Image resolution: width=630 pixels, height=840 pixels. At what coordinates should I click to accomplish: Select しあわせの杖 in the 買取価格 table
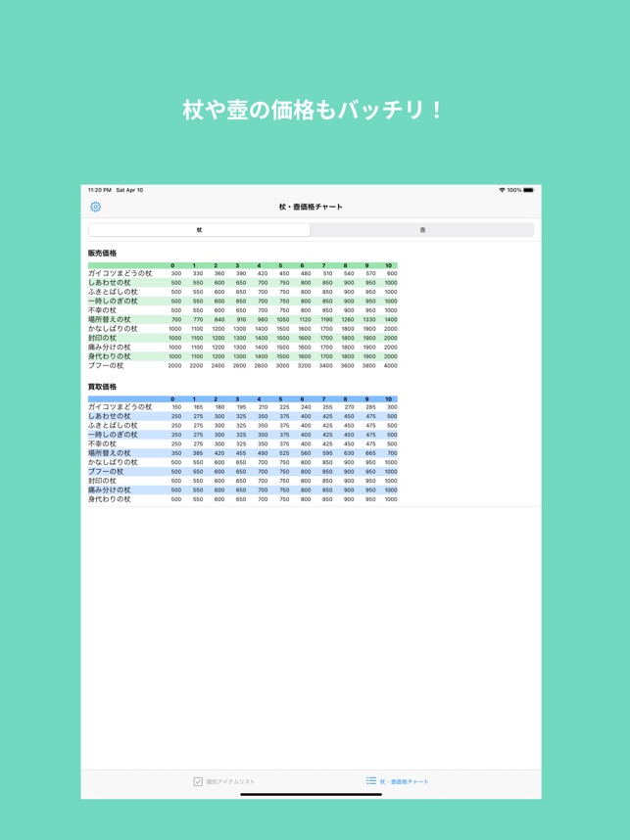click(110, 416)
